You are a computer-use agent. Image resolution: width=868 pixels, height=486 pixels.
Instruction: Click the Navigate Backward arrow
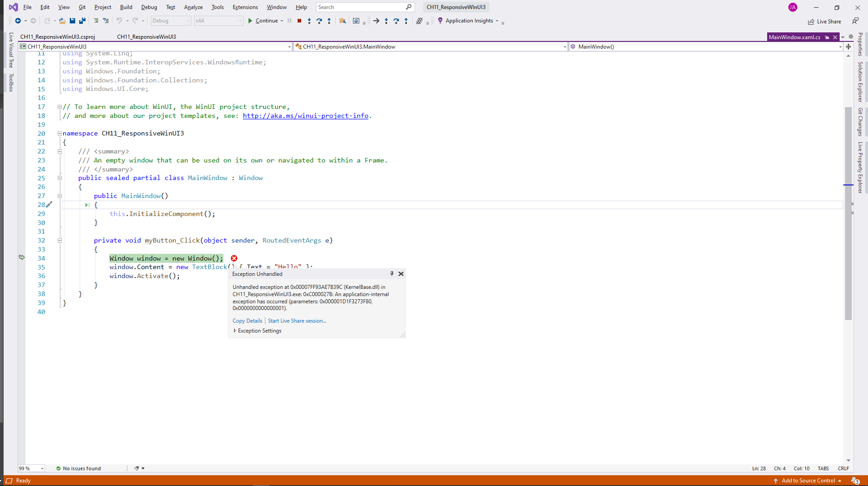pyautogui.click(x=18, y=21)
